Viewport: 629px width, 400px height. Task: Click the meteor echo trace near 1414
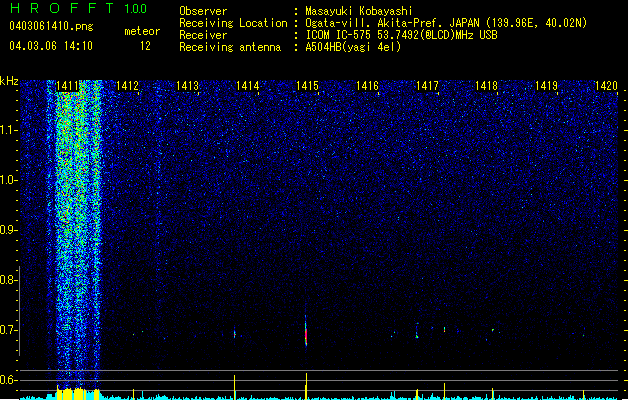(x=235, y=333)
